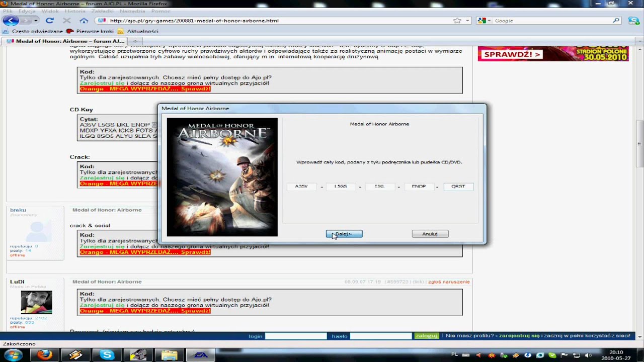Click the third CD key field containing IJKL
The height and width of the screenshot is (362, 644).
(x=379, y=186)
